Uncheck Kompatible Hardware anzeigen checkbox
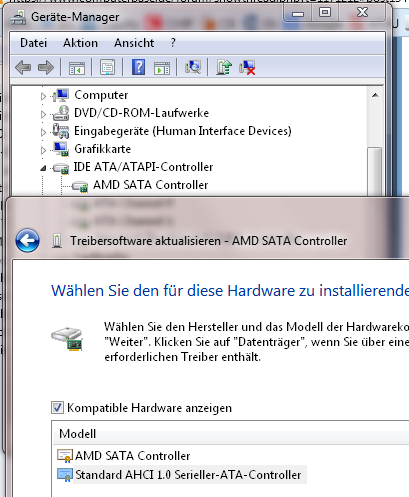 click(x=57, y=408)
